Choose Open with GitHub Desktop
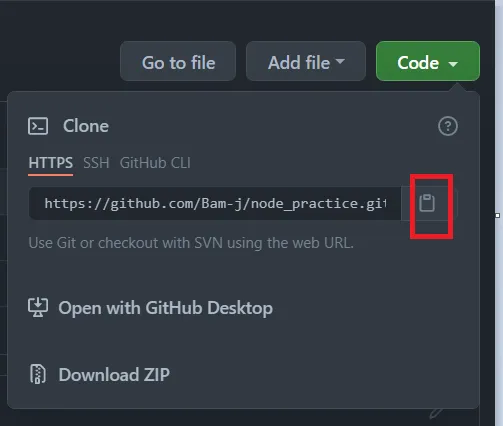This screenshot has width=503, height=426. pyautogui.click(x=166, y=308)
